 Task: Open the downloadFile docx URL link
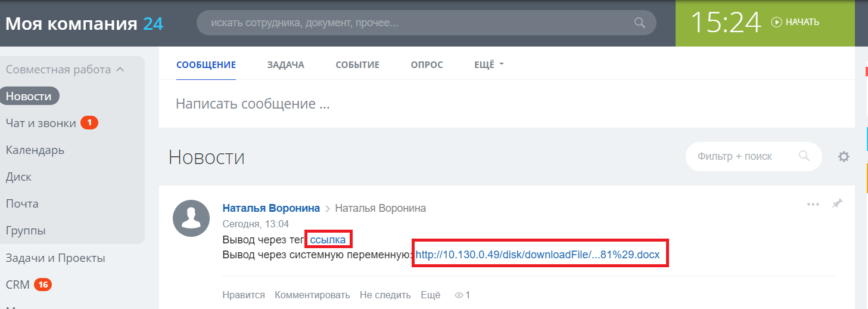click(537, 255)
